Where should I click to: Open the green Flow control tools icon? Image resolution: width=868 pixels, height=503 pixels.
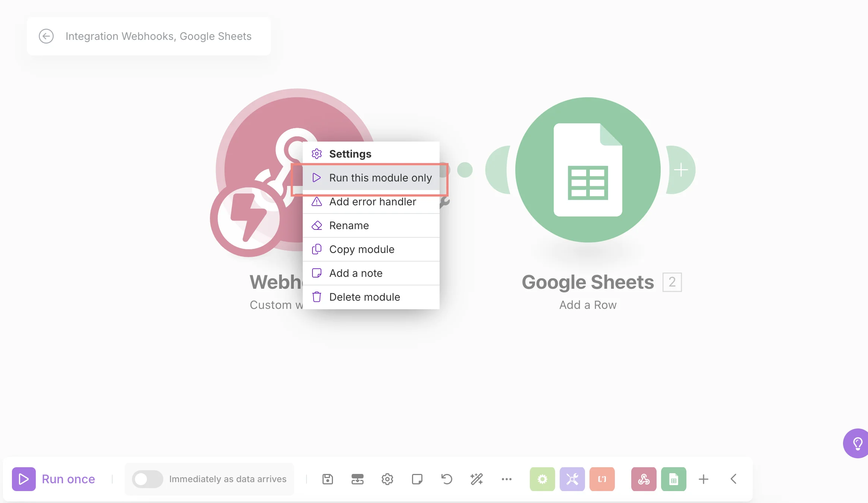pyautogui.click(x=542, y=479)
